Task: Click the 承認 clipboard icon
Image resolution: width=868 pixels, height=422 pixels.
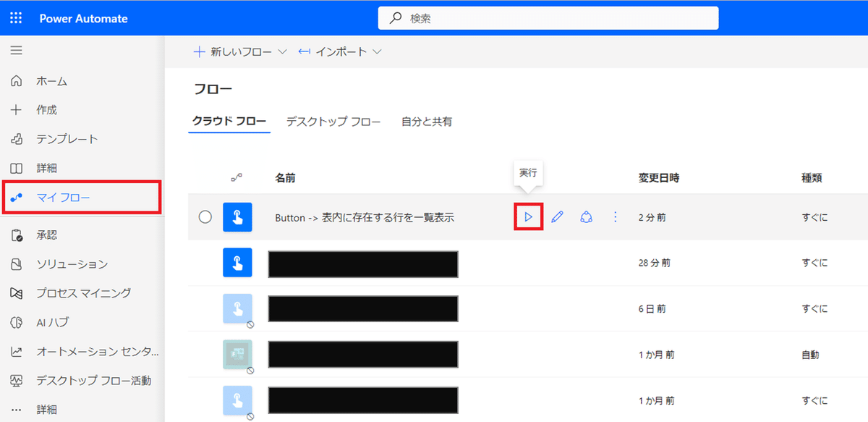Action: pyautogui.click(x=16, y=235)
